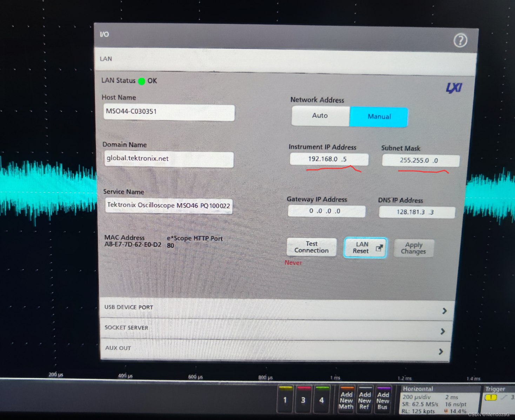The image size is (515, 420).
Task: Select channel 1 badge button
Action: pyautogui.click(x=285, y=400)
